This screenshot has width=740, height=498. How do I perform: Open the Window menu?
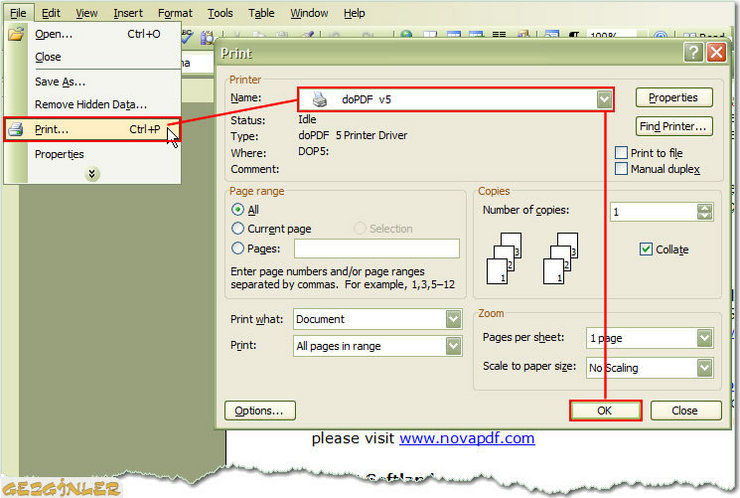(309, 13)
